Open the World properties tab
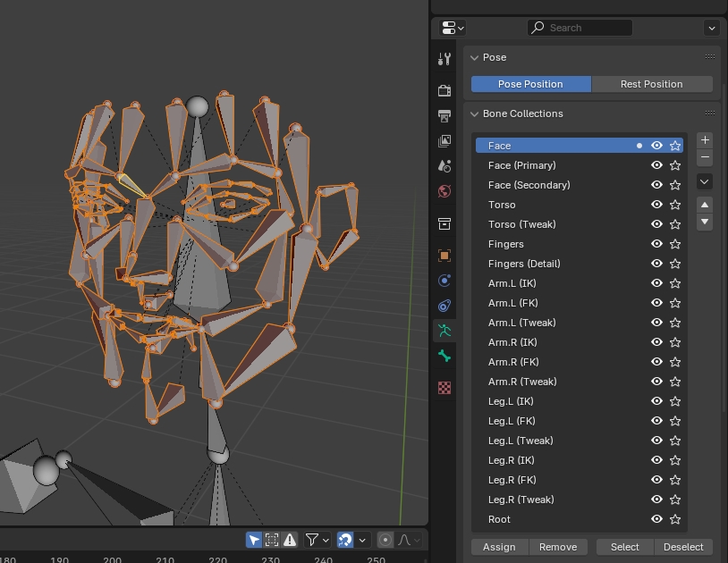 pyautogui.click(x=444, y=191)
